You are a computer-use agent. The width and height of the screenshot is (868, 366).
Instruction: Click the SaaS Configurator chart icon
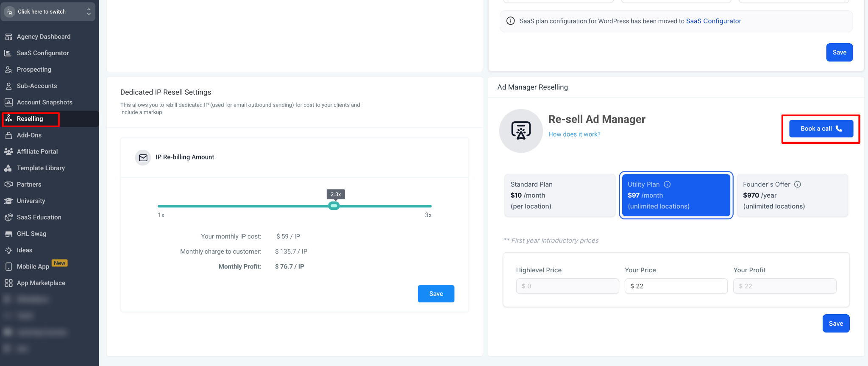(8, 53)
